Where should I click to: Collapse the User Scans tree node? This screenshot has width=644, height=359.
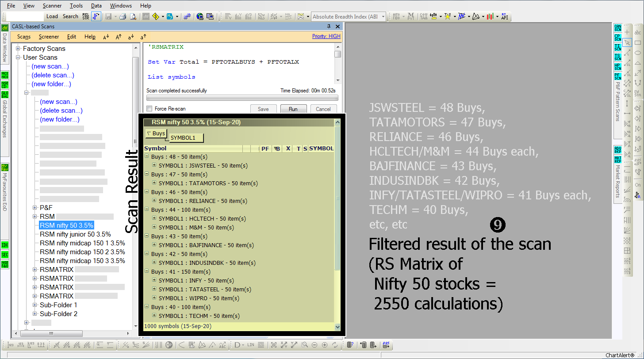pyautogui.click(x=19, y=57)
